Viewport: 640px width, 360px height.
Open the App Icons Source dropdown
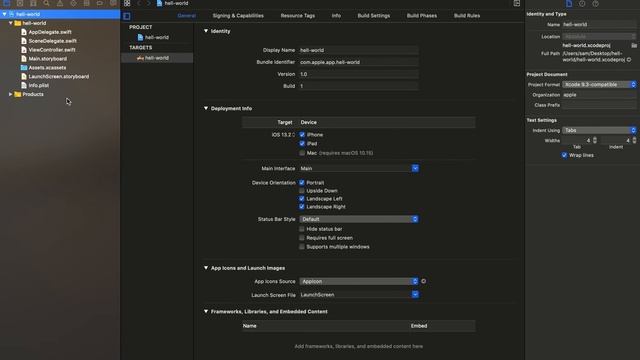pos(359,281)
